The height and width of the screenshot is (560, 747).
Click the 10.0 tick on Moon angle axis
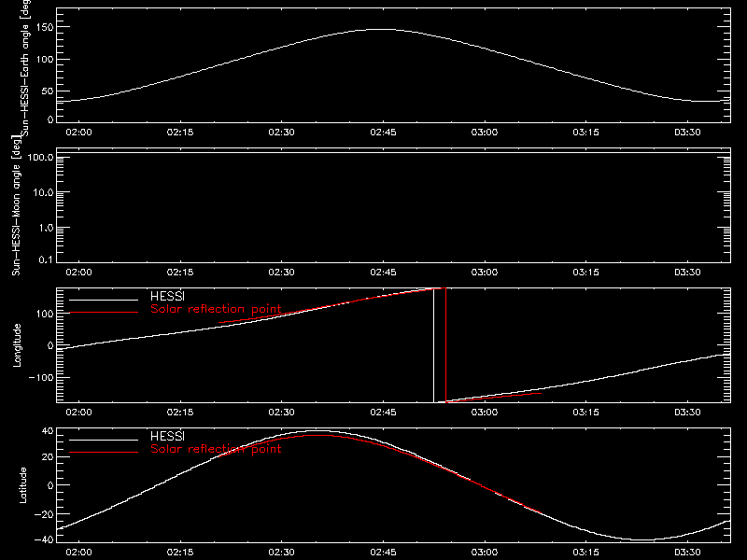[43, 192]
